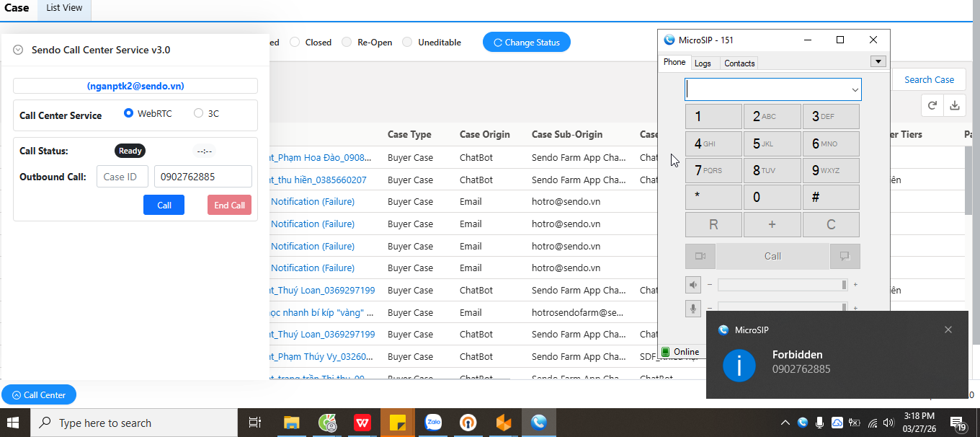This screenshot has height=437, width=980.
Task: Click the star key on MicroSIP keypad
Action: [x=713, y=198]
